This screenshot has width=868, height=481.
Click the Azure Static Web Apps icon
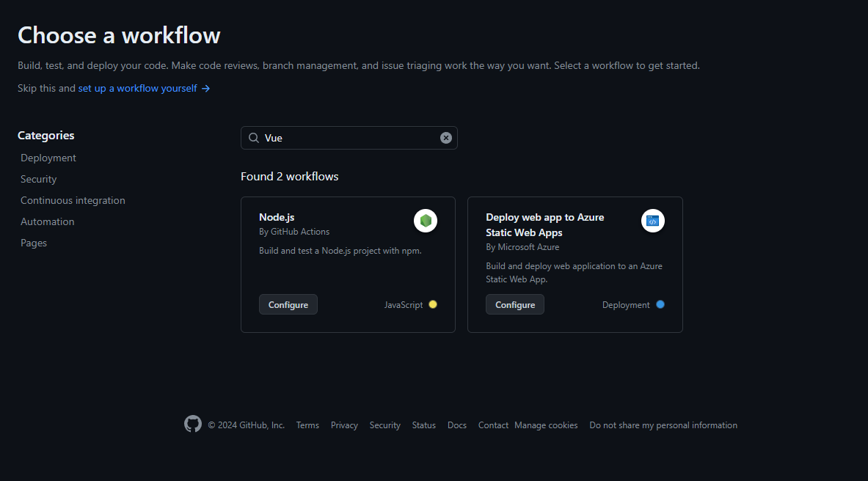pos(653,221)
